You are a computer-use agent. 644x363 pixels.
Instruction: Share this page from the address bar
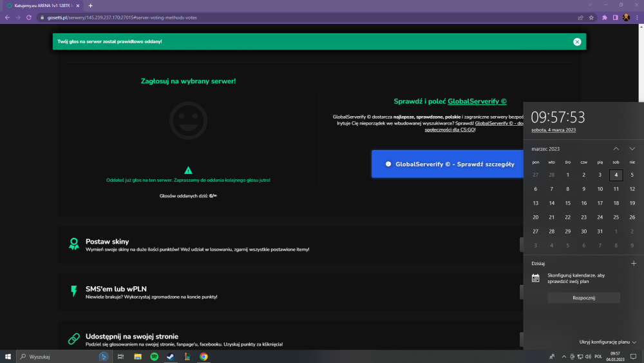click(x=580, y=17)
